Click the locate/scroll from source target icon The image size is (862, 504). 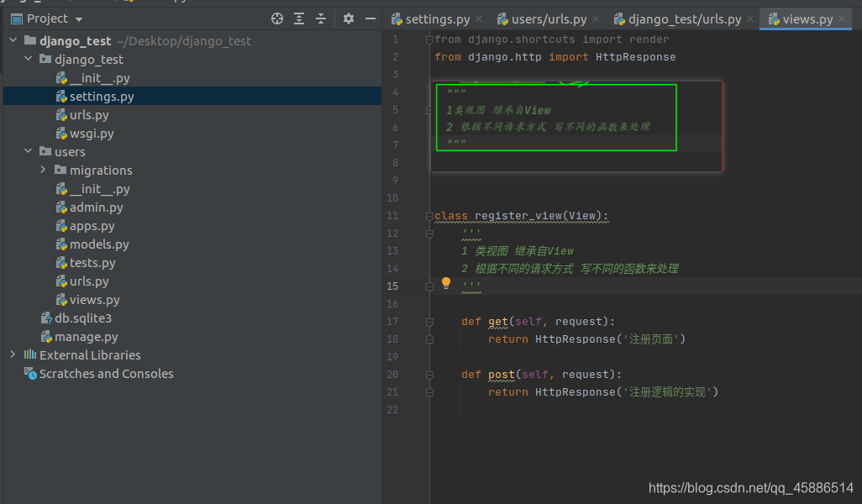point(277,18)
